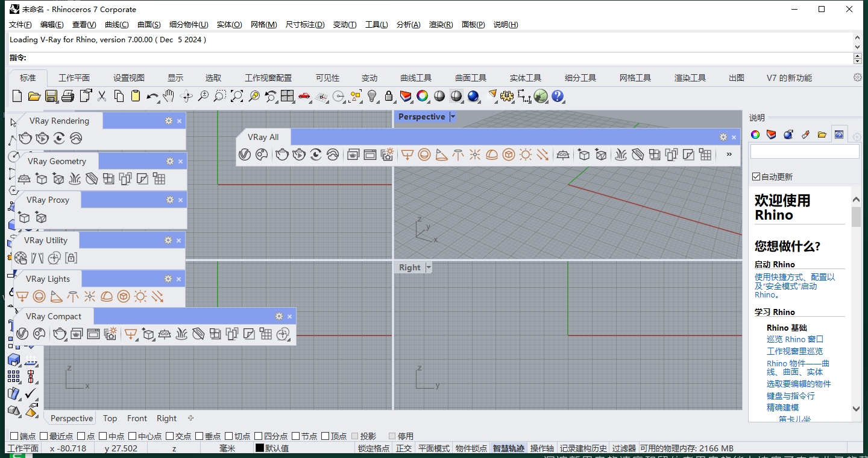
Task: Click the Open file folder icon
Action: [34, 96]
